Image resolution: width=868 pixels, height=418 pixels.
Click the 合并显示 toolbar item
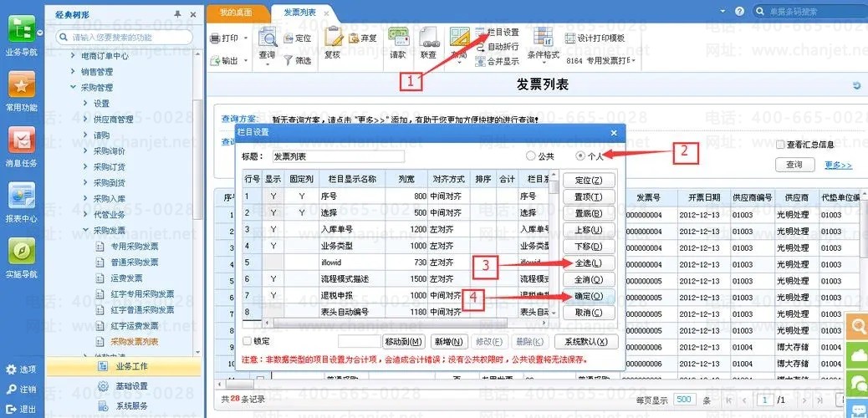[x=497, y=62]
